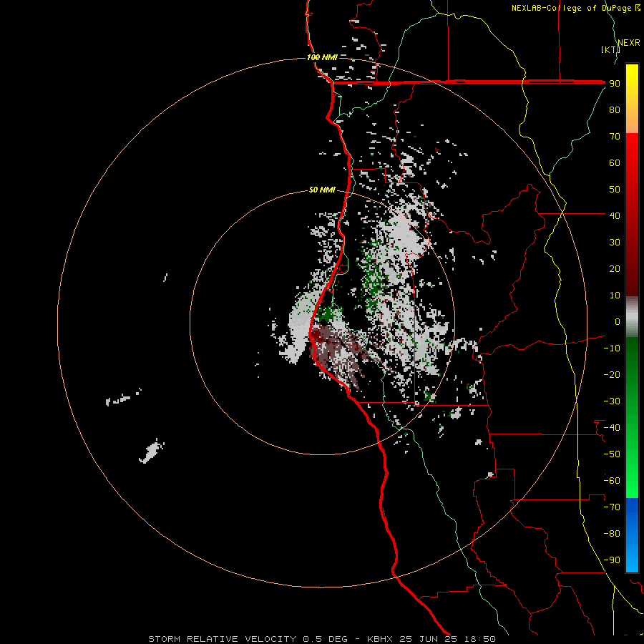This screenshot has width=644, height=644.
Task: Click the -10 value on velocity scale
Action: click(612, 348)
